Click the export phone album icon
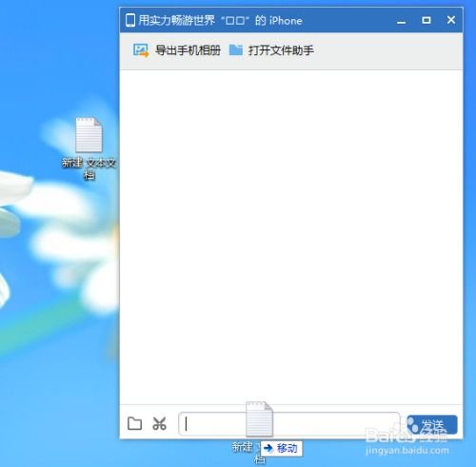 point(141,50)
